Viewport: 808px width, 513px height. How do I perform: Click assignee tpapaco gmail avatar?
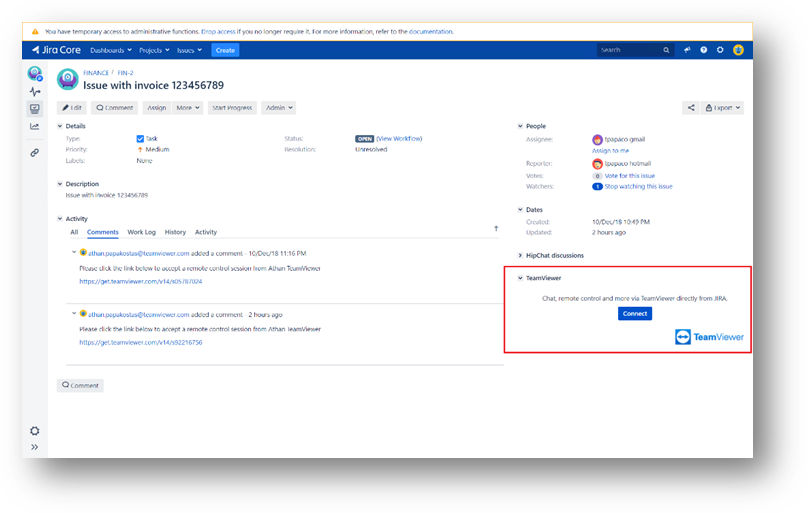[597, 139]
